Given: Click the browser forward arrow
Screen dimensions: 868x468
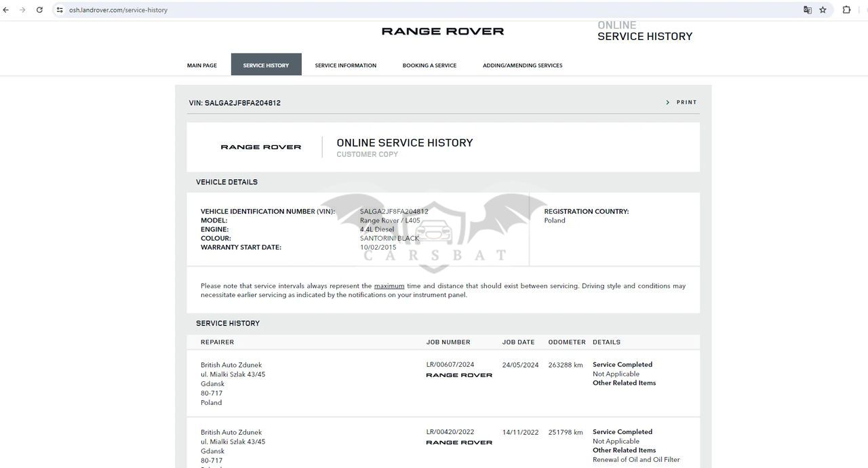Looking at the screenshot, I should [x=22, y=10].
